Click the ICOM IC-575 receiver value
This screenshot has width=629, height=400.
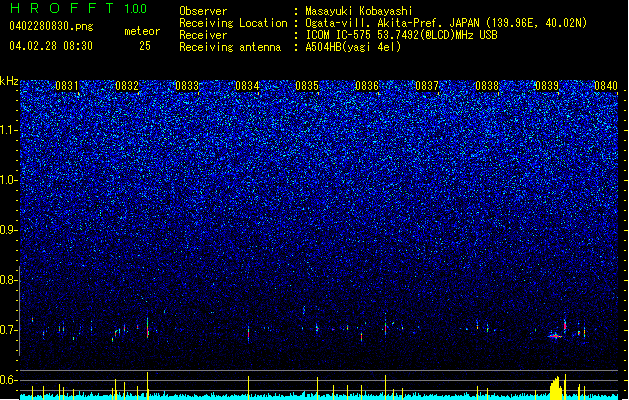[x=401, y=35]
